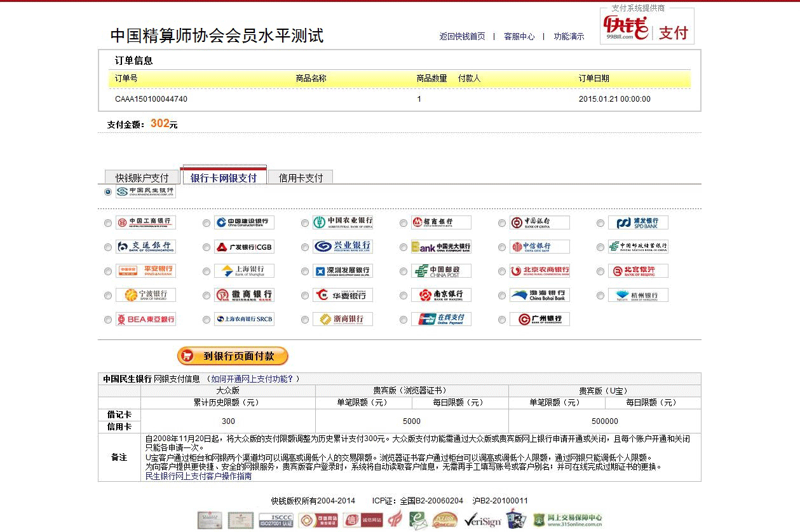The width and height of the screenshot is (800, 532).
Task: Click the China Merchants Bank logo
Action: (x=441, y=222)
